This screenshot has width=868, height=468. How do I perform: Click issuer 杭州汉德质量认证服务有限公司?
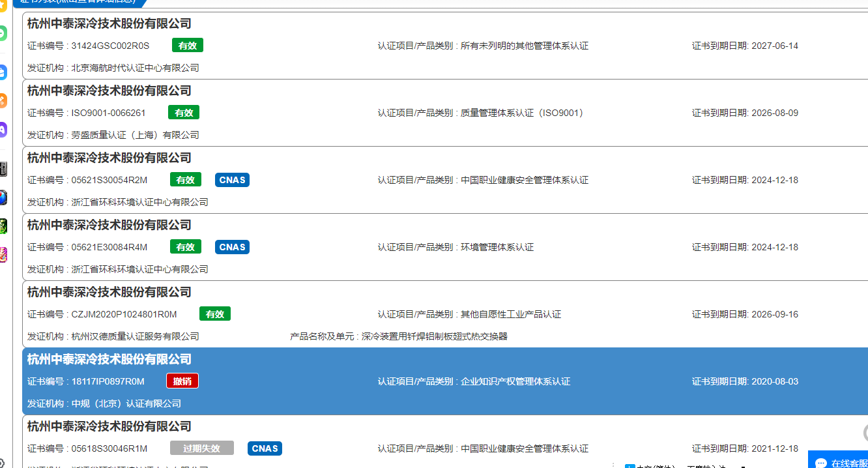click(136, 336)
